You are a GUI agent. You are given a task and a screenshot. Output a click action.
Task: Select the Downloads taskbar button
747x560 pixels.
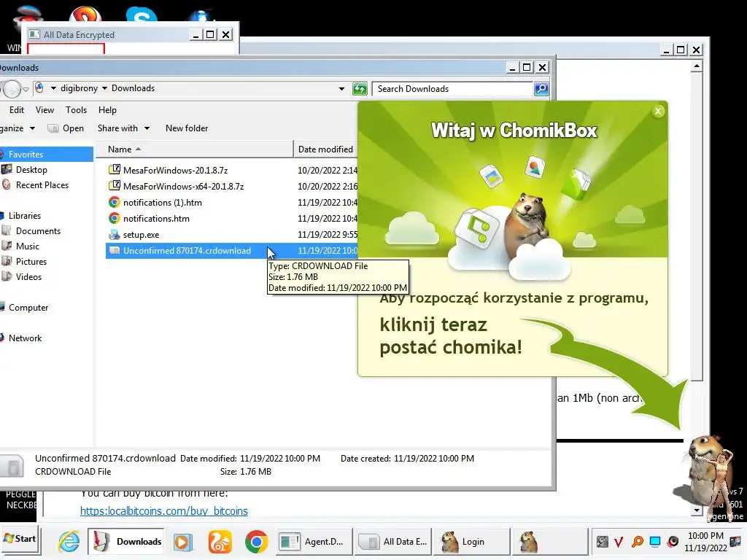click(x=125, y=542)
